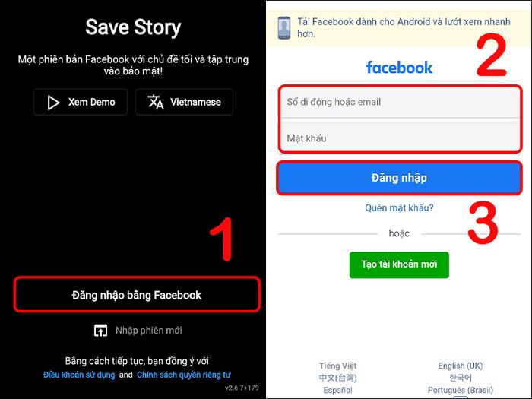Click the phone icon in the Android banner
The height and width of the screenshot is (399, 532).
[x=284, y=28]
